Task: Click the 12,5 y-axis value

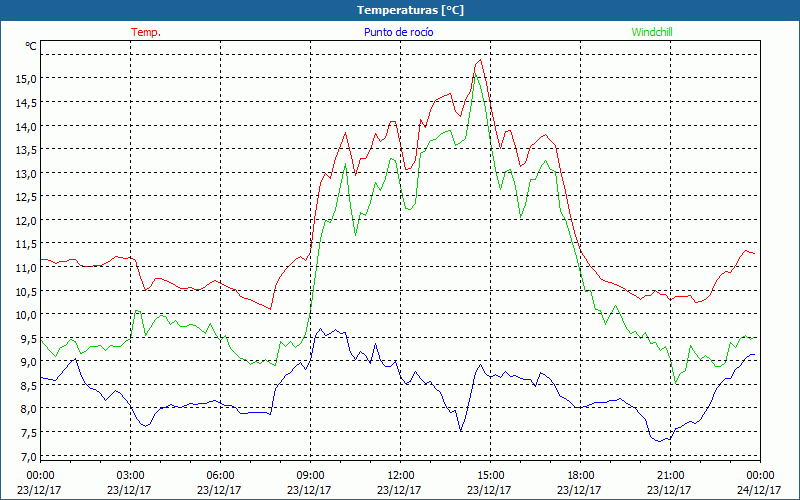Action: click(x=26, y=196)
